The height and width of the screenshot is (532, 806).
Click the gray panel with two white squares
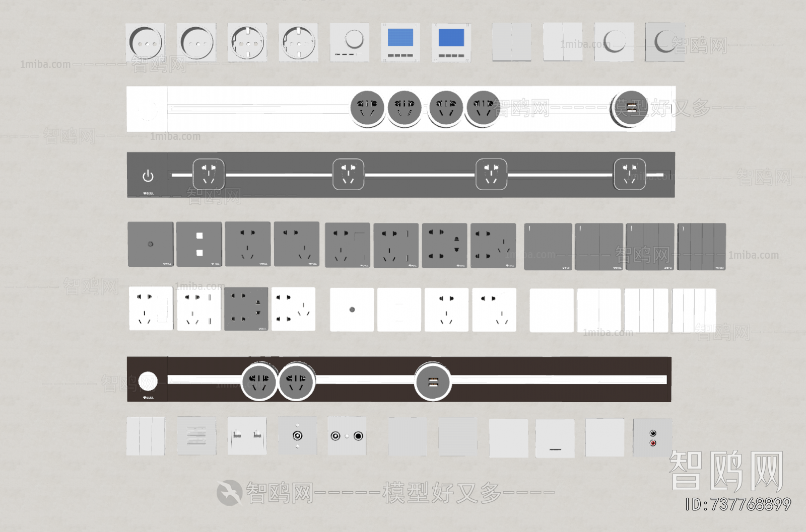click(x=199, y=244)
